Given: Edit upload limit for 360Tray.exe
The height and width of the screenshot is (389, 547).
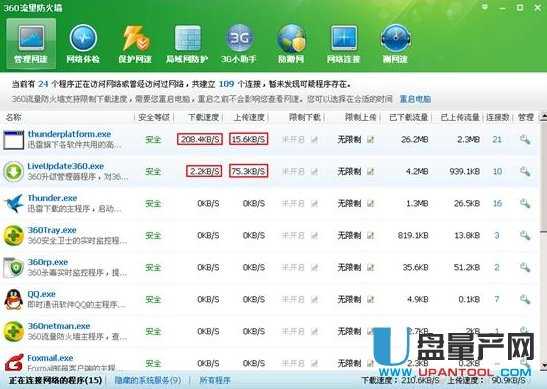Looking at the screenshot, I should pos(370,235).
